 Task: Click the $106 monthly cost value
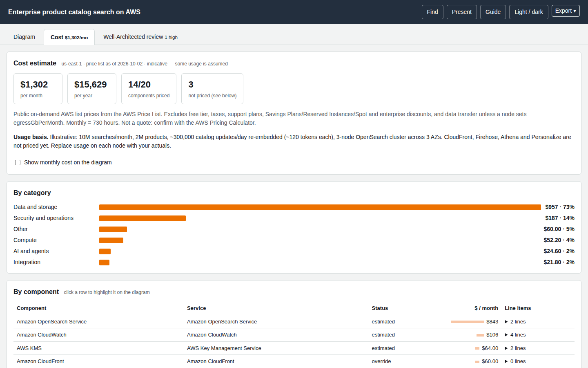tap(492, 335)
